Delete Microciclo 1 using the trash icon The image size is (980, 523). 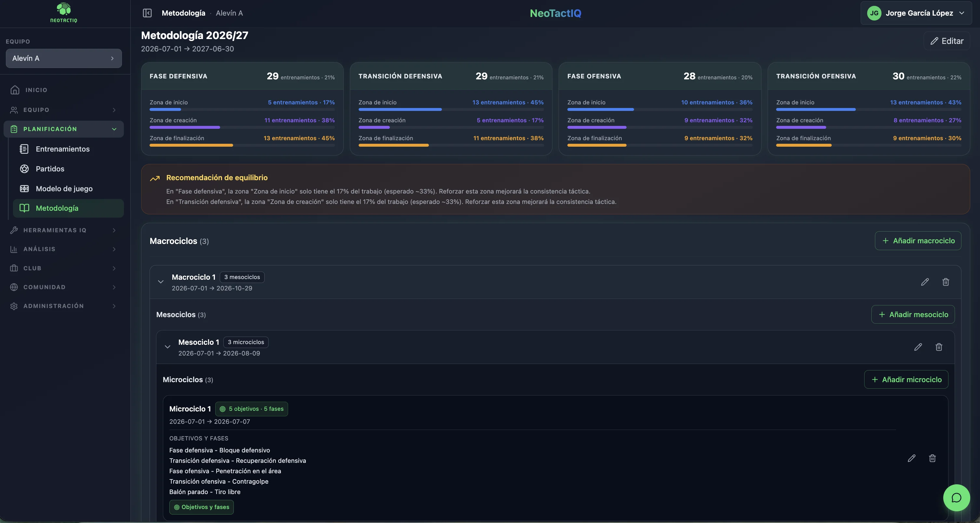pyautogui.click(x=932, y=458)
